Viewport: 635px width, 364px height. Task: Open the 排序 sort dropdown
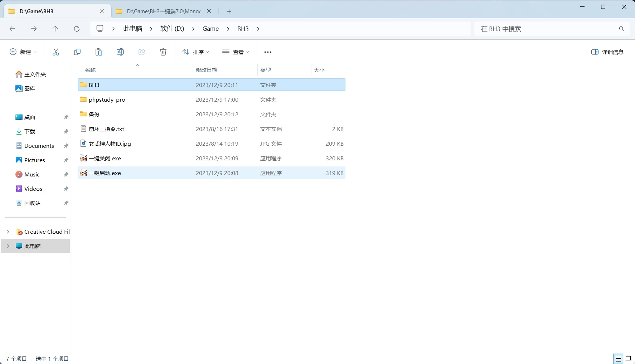tap(195, 52)
